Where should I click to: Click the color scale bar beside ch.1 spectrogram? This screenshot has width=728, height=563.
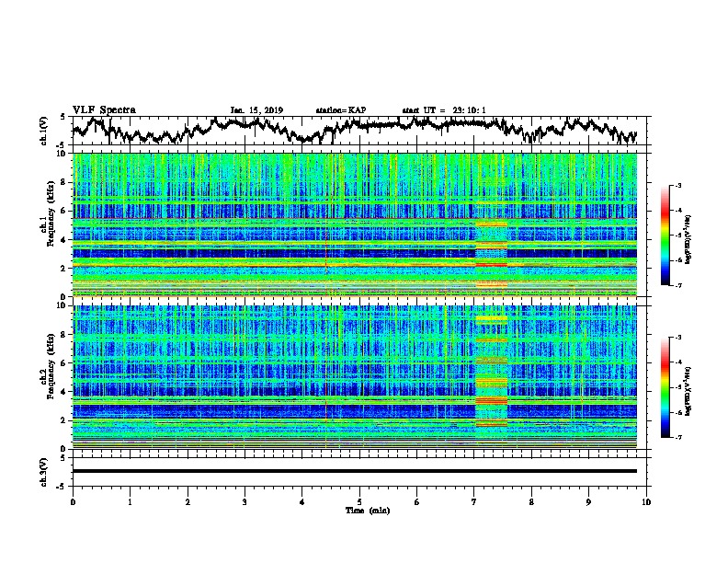coord(665,236)
